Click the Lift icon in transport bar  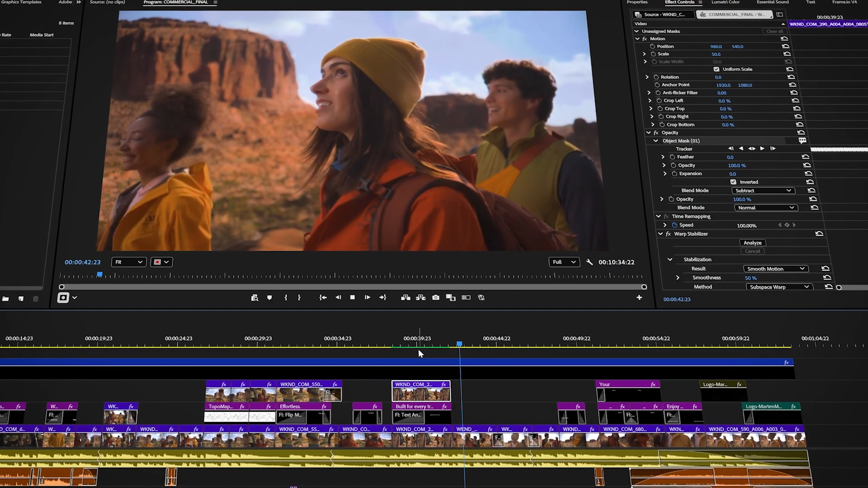(406, 298)
